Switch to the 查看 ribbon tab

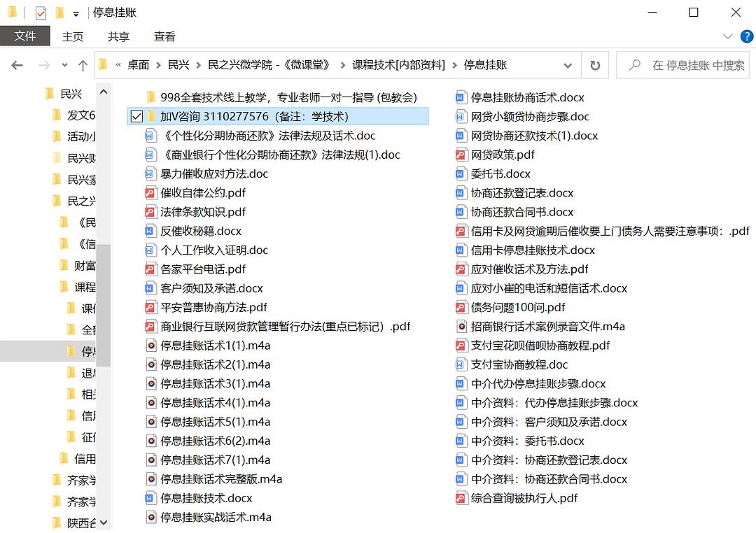click(x=164, y=36)
